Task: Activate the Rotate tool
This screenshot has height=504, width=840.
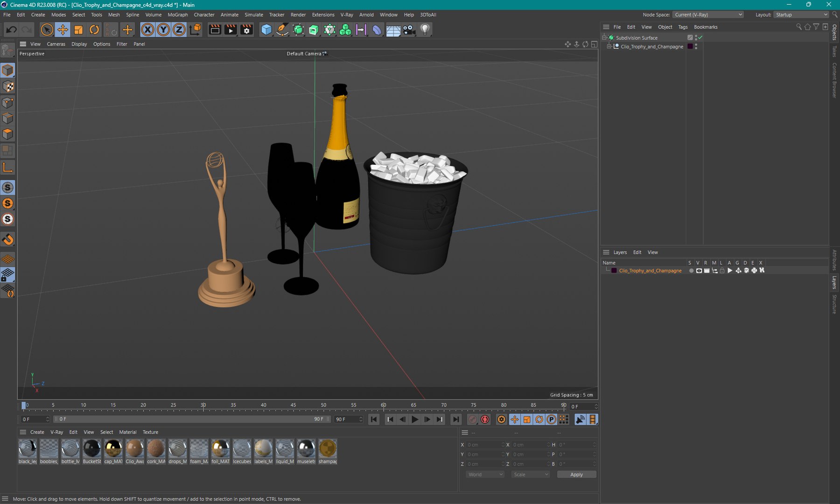Action: [94, 30]
